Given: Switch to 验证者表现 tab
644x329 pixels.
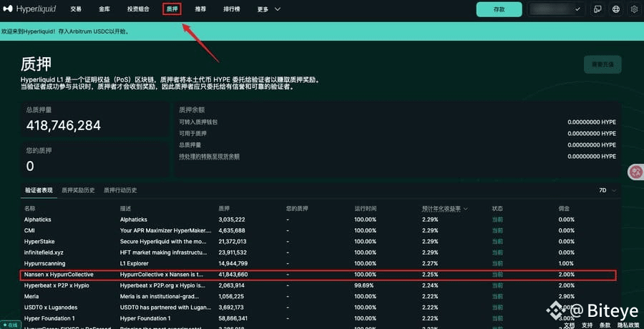Looking at the screenshot, I should 39,190.
